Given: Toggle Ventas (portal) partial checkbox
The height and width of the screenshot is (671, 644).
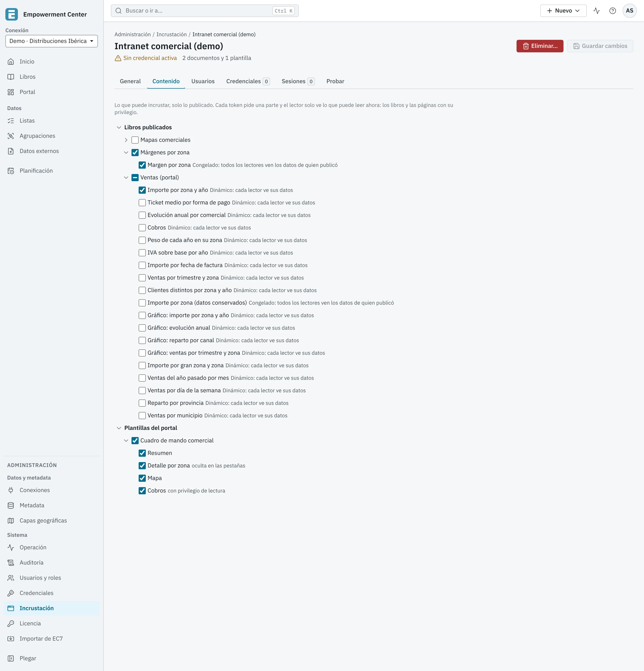Looking at the screenshot, I should click(135, 177).
